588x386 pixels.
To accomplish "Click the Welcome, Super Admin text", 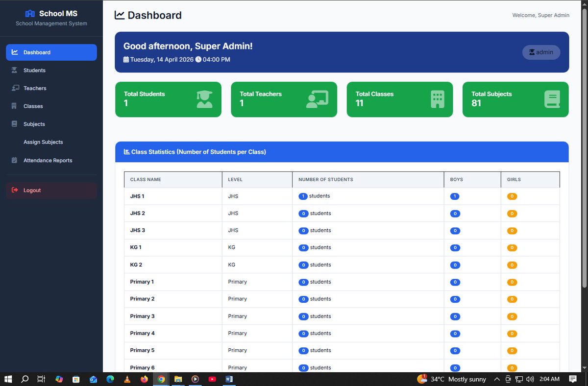I will pos(541,15).
